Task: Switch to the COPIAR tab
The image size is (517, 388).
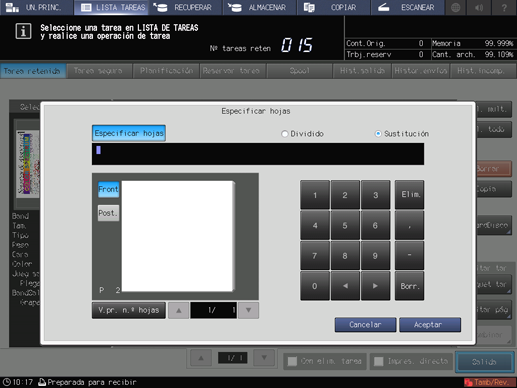Action: [x=333, y=7]
